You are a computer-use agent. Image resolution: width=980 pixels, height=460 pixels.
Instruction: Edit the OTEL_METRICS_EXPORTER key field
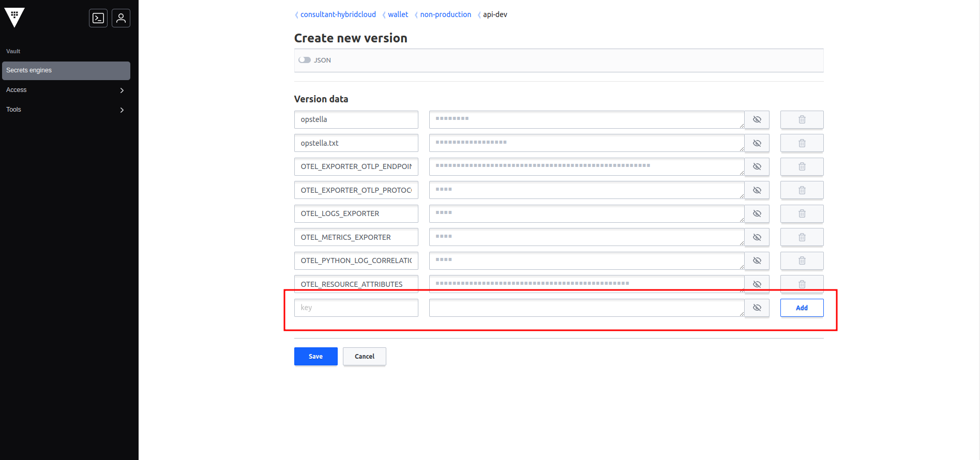pos(356,237)
